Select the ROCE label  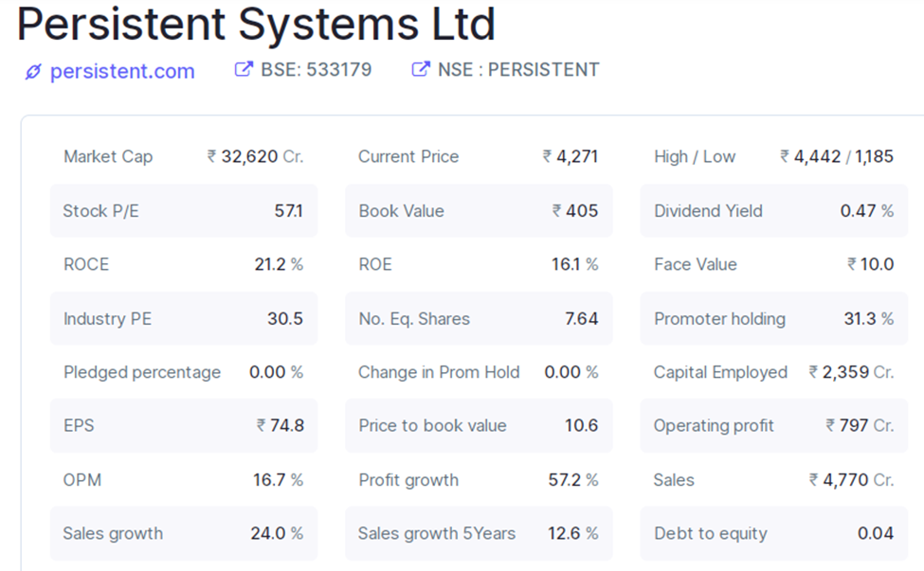point(86,264)
